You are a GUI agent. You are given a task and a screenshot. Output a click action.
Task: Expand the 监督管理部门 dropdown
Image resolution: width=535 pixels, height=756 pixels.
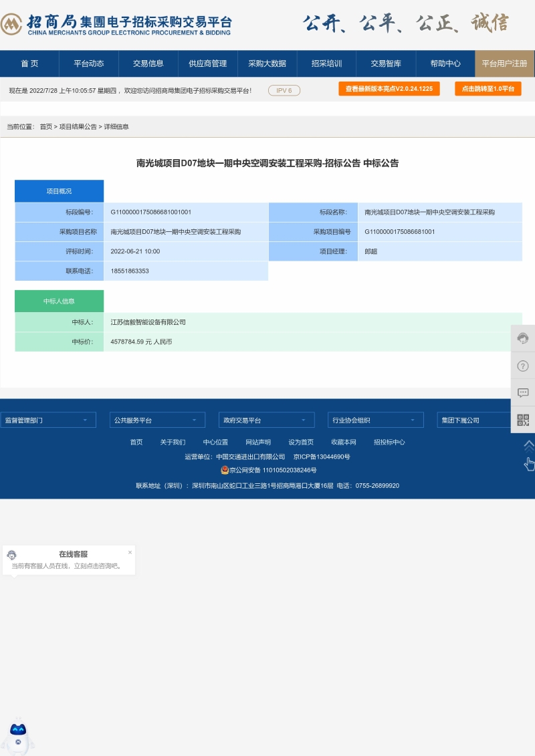click(x=48, y=420)
